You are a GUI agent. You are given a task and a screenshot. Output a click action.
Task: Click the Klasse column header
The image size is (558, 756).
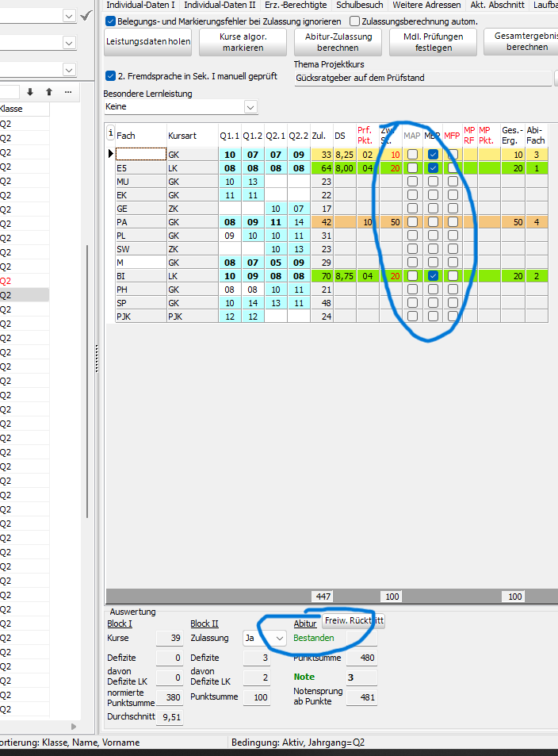coord(24,109)
